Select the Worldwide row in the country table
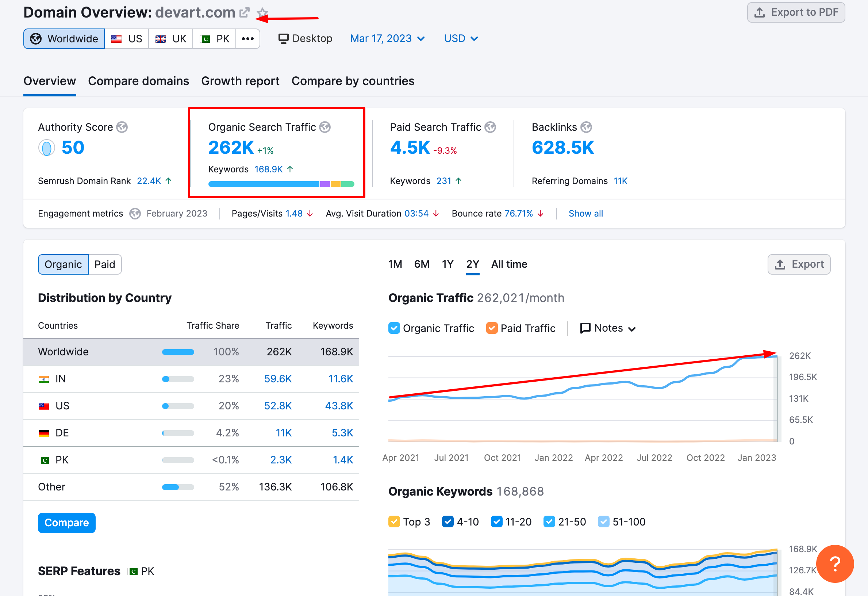This screenshot has height=596, width=868. (191, 352)
